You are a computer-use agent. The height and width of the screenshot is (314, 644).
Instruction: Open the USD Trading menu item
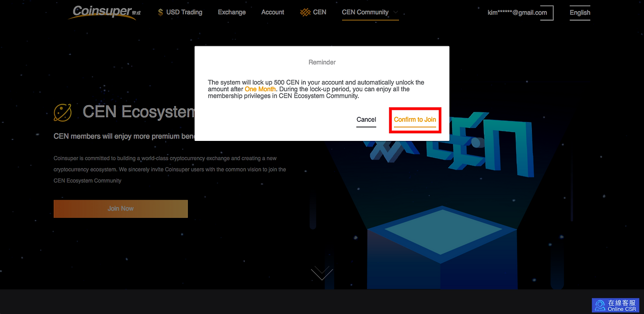(184, 12)
